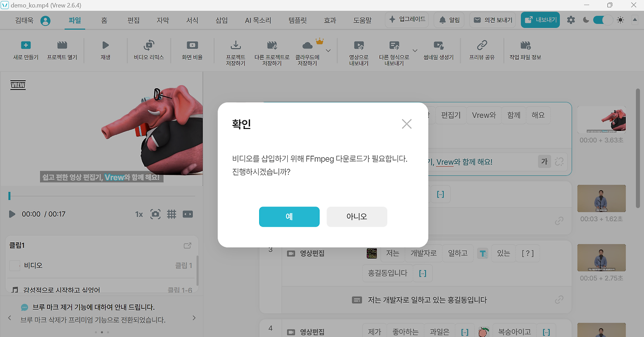Select the 00:03 + 1.62초 thumbnail

tap(601, 198)
